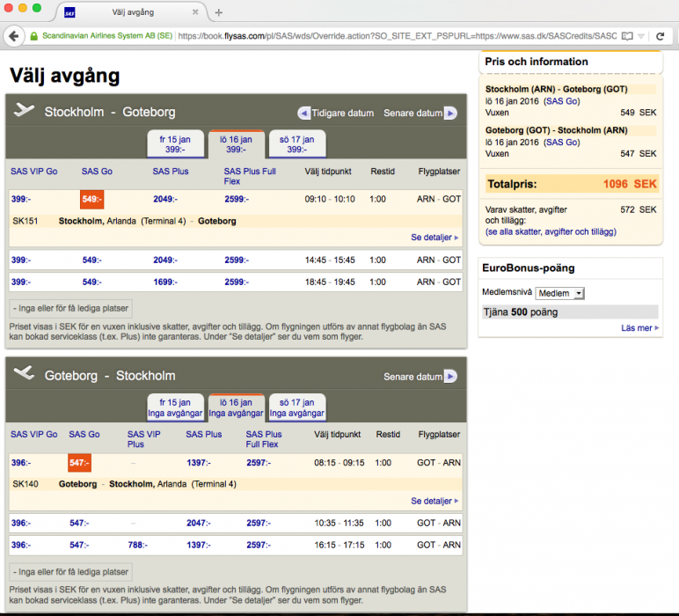Select fr 15 jan Inga avgångar return tab
This screenshot has width=679, height=616.
tap(175, 407)
